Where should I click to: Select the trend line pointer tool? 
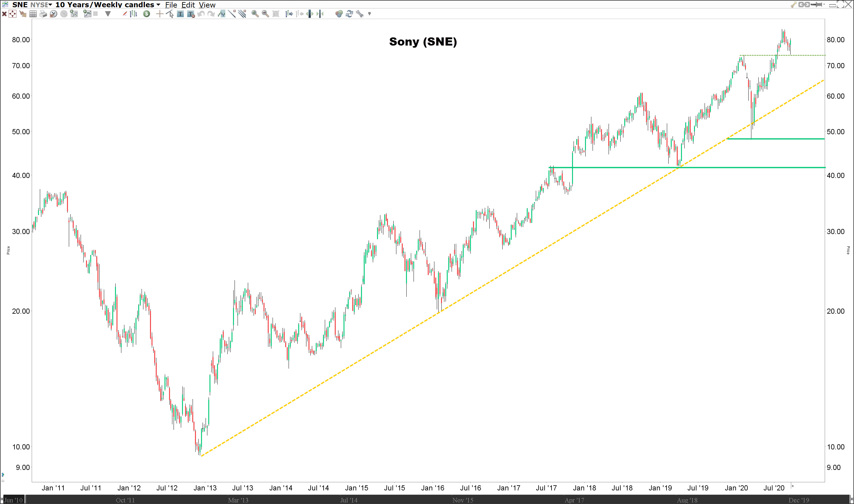(170, 14)
